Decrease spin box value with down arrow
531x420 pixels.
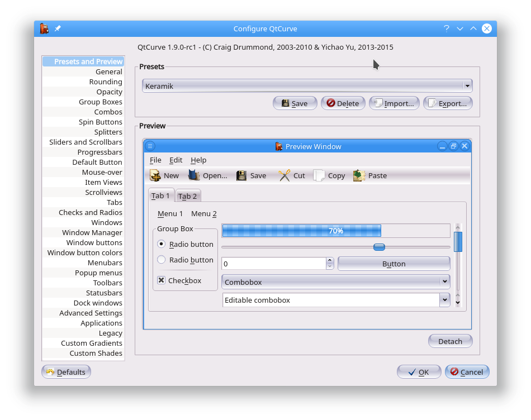(330, 266)
